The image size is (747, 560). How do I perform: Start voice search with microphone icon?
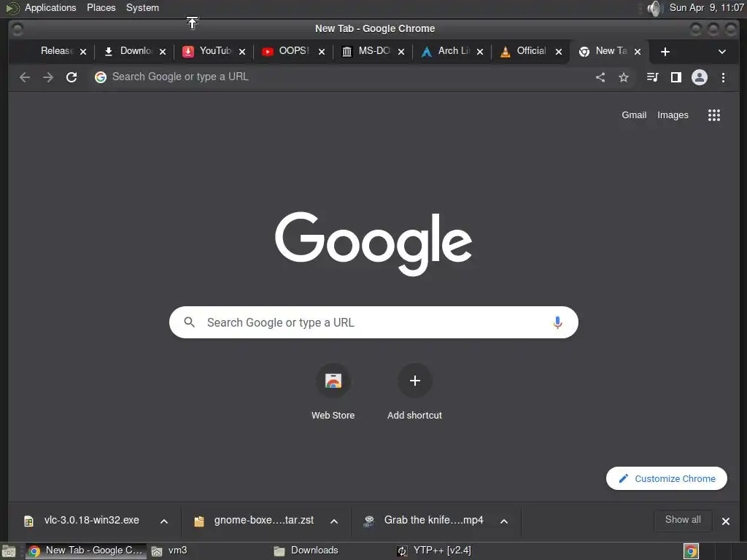click(557, 322)
